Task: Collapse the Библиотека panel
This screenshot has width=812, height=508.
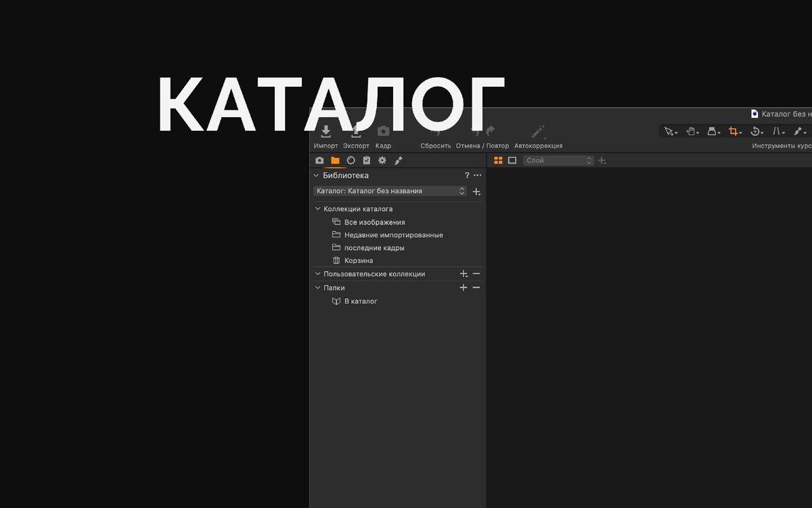Action: point(315,175)
